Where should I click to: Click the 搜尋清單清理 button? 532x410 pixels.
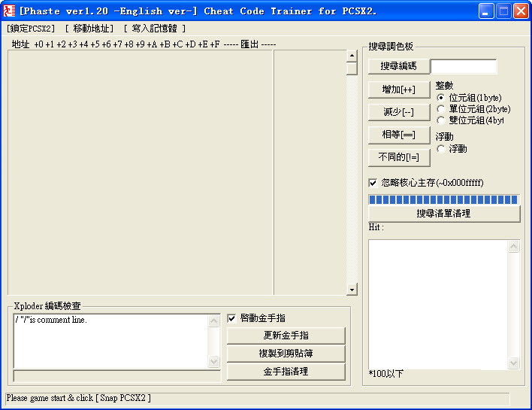pos(444,214)
